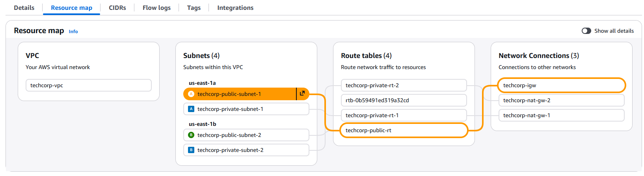Select the techcorp-nat-gw-1 connection
Screen dimensions: 644x176
(x=561, y=115)
